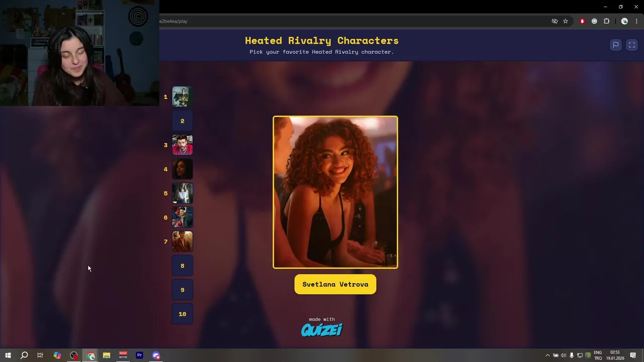Open the Extensions puzzle icon
The height and width of the screenshot is (362, 644).
(606, 21)
